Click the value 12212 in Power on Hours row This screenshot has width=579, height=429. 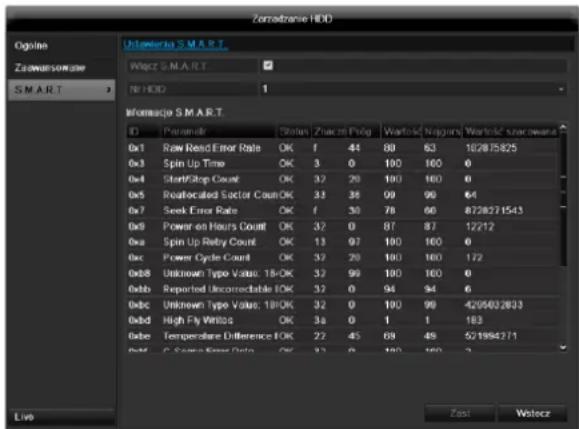[x=480, y=227]
